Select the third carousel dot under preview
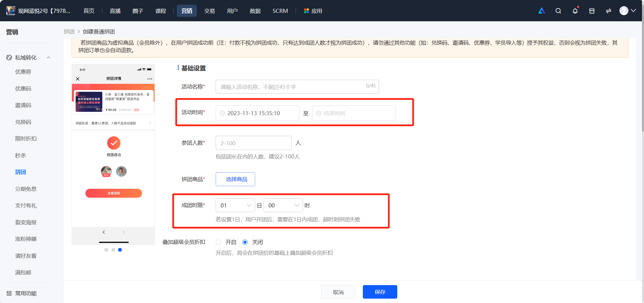Screen dimensions: 644x303 [x=120, y=250]
